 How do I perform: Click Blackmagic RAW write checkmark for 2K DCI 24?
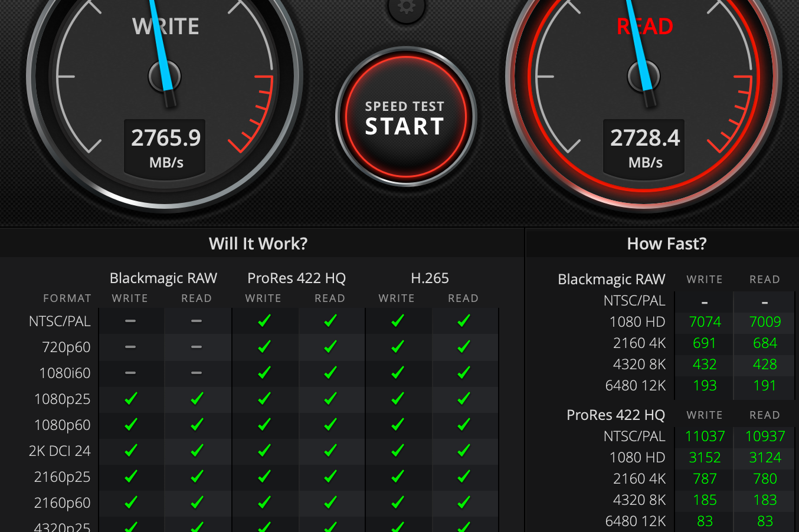131,451
